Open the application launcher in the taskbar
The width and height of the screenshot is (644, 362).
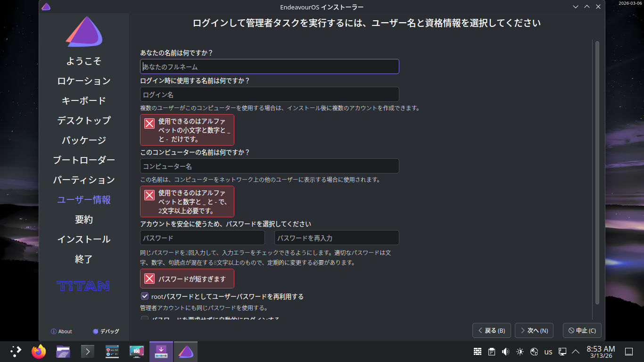tap(16, 351)
